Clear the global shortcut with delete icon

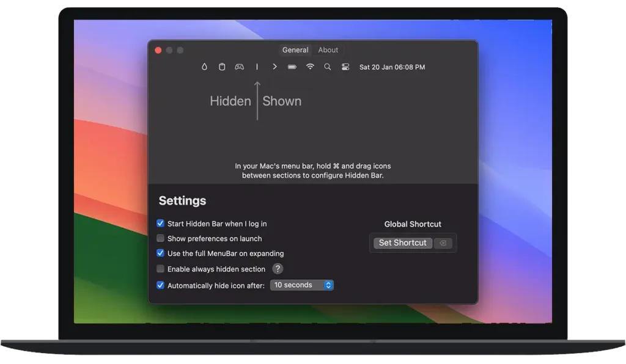coord(443,243)
